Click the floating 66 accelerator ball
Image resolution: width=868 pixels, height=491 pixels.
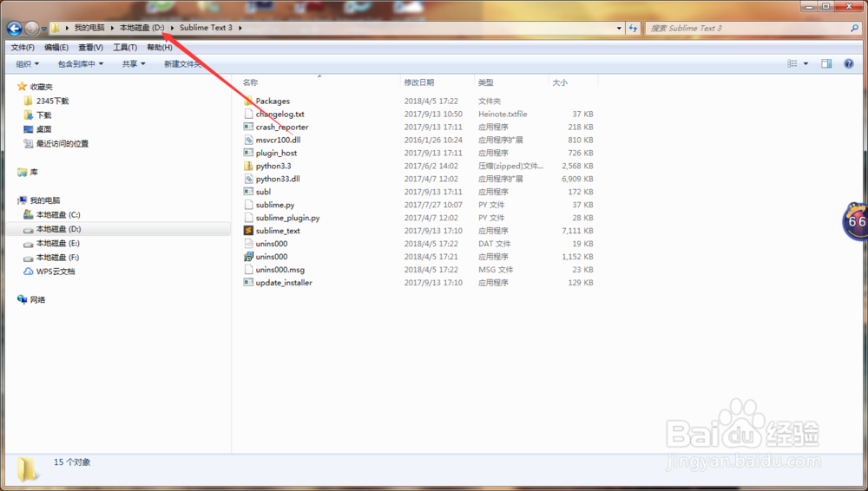pos(855,221)
